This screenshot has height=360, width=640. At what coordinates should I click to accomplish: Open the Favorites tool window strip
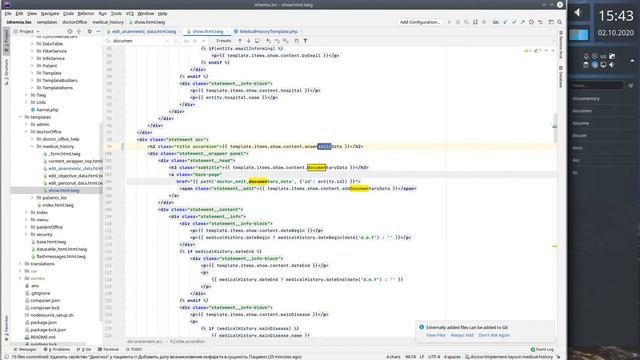click(6, 327)
